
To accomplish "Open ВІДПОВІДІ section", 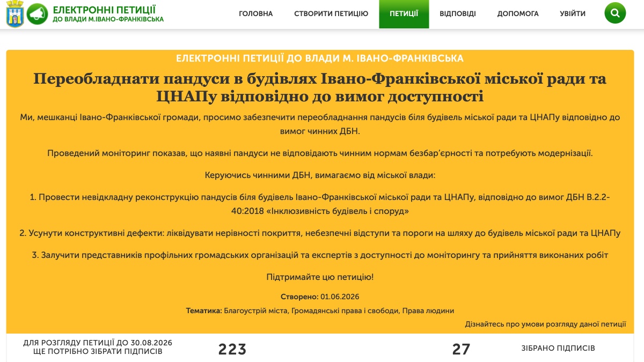I will pos(458,14).
